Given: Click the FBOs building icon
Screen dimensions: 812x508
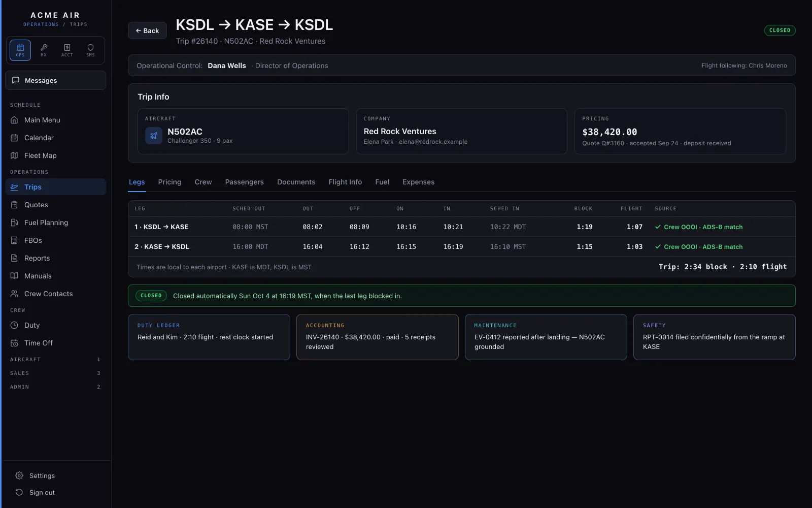Looking at the screenshot, I should (14, 240).
